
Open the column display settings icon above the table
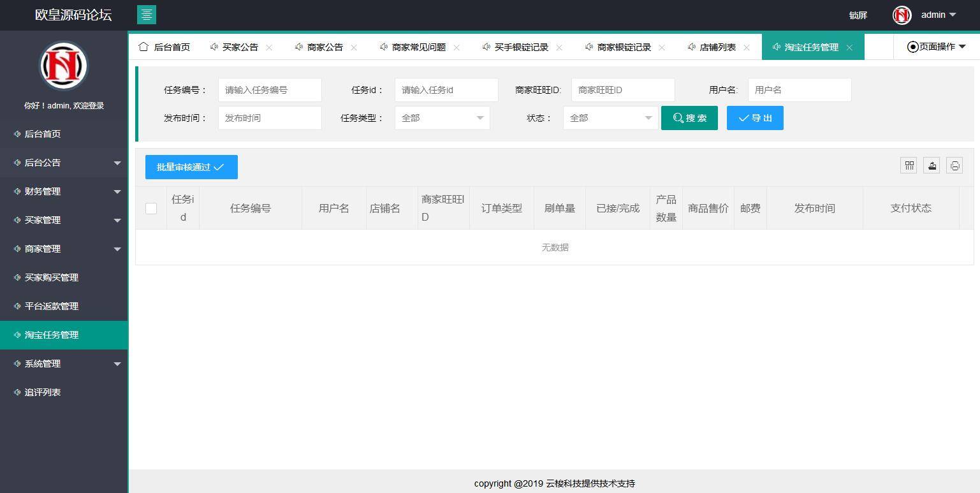908,165
